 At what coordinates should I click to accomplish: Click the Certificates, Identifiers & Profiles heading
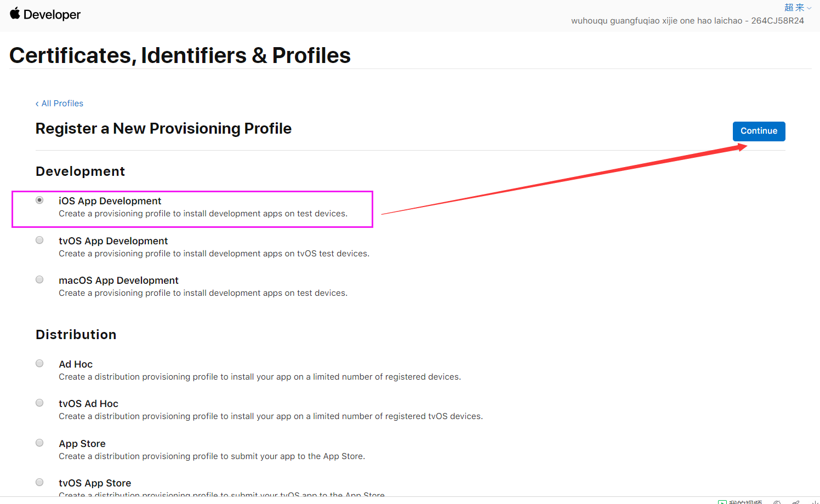(180, 55)
